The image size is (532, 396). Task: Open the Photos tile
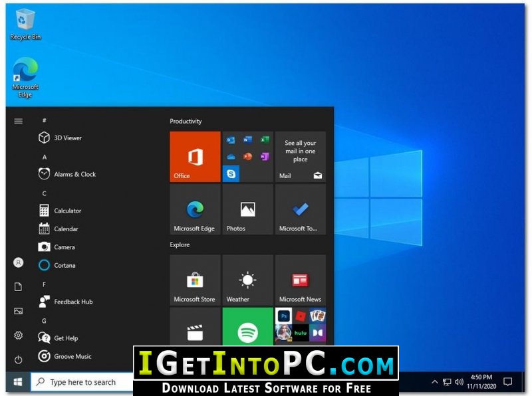click(247, 210)
